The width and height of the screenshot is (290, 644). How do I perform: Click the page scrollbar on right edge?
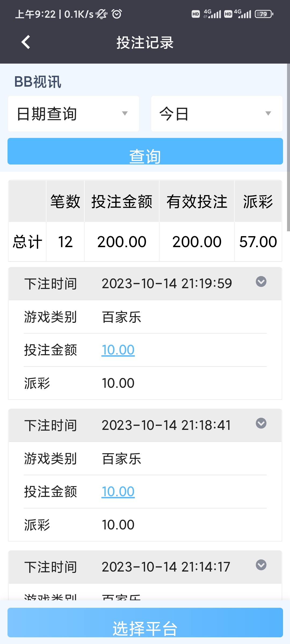(x=288, y=147)
